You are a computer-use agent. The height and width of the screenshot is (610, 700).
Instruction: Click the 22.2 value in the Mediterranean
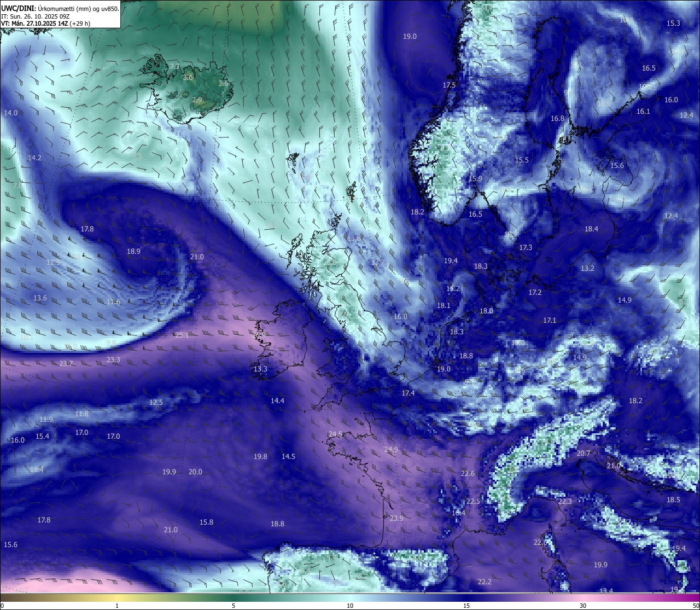coord(484,582)
